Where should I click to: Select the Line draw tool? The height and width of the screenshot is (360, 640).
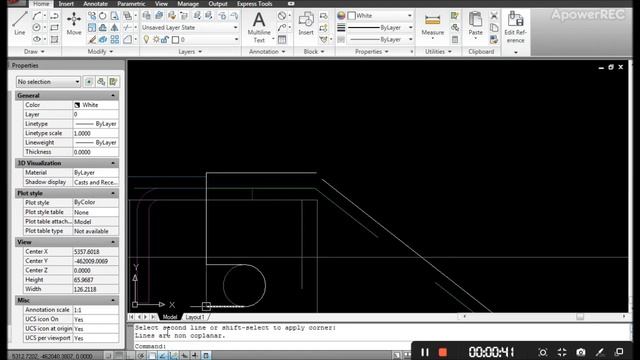(x=19, y=23)
